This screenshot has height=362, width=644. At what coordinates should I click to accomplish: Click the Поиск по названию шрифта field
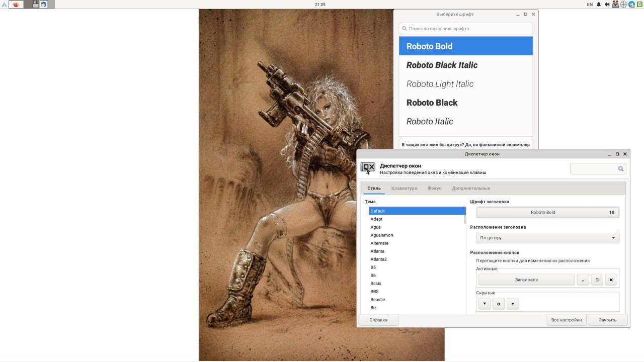tap(466, 29)
